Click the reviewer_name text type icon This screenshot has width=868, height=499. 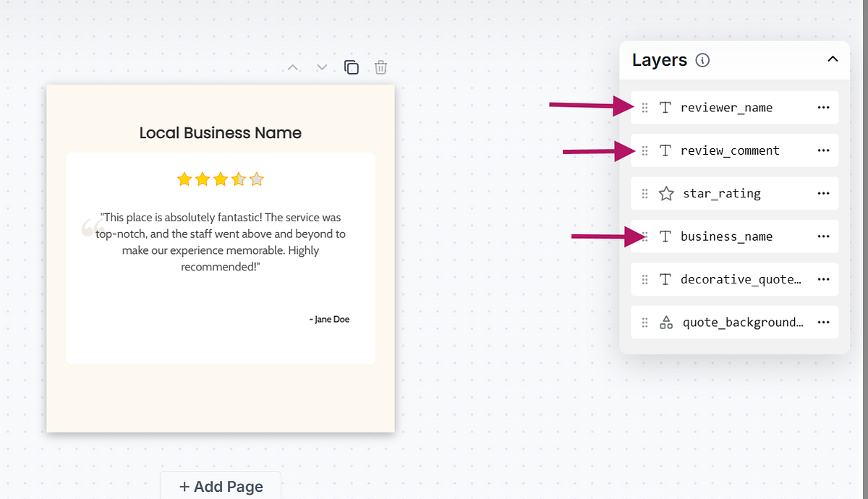click(665, 108)
